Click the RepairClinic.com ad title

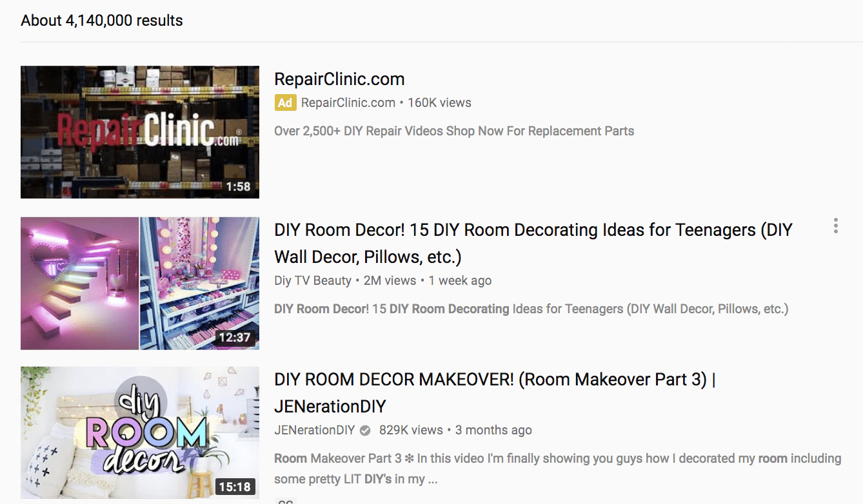(x=339, y=79)
